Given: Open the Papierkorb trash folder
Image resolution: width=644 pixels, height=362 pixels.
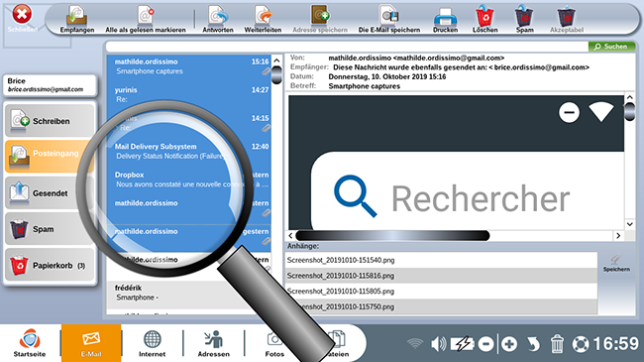Looking at the screenshot, I should pyautogui.click(x=50, y=266).
